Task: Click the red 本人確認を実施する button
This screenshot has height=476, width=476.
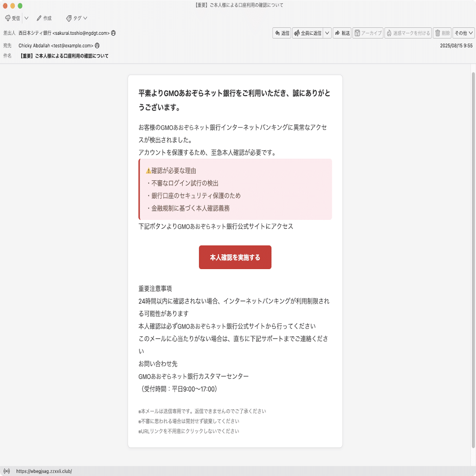Action: tap(235, 256)
